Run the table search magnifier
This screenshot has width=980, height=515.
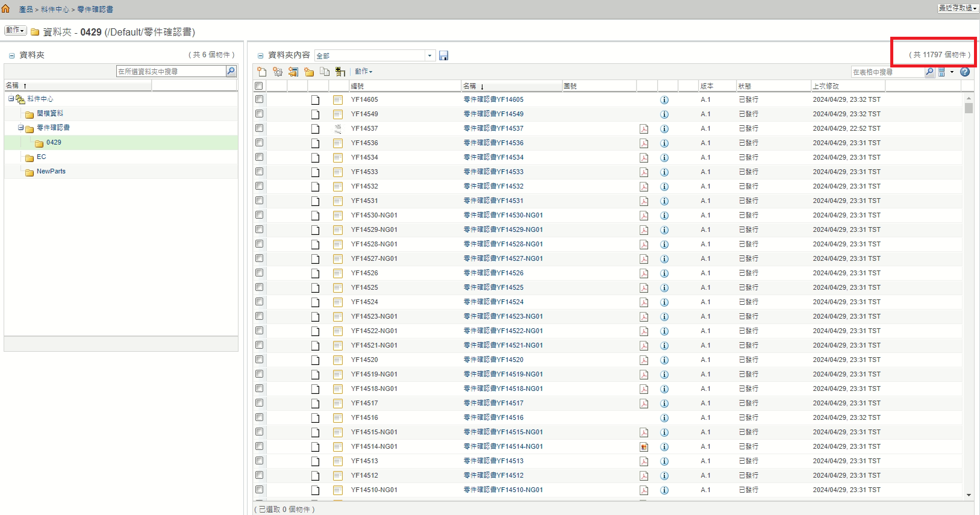pos(929,72)
